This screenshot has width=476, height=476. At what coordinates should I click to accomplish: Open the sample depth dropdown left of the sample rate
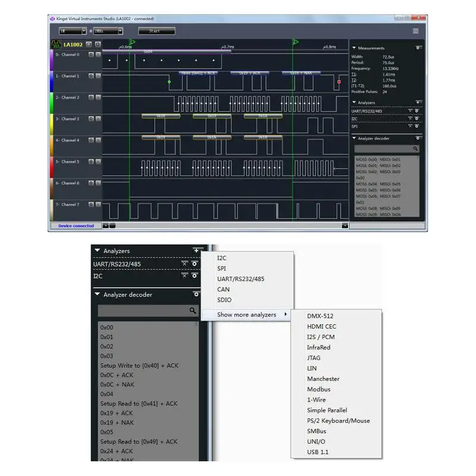click(73, 31)
